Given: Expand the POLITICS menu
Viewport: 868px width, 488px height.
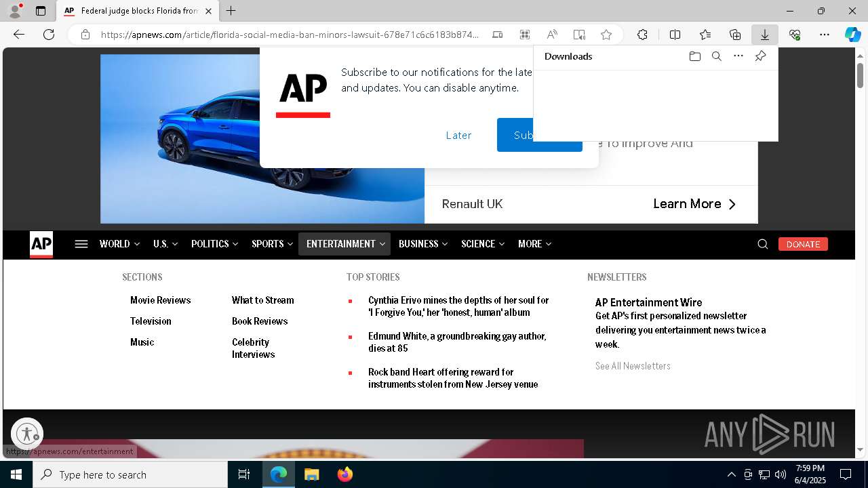Looking at the screenshot, I should 214,244.
